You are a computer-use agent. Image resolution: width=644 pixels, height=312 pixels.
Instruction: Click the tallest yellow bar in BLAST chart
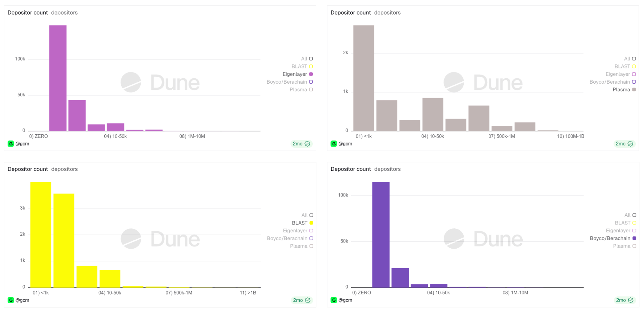click(x=41, y=235)
